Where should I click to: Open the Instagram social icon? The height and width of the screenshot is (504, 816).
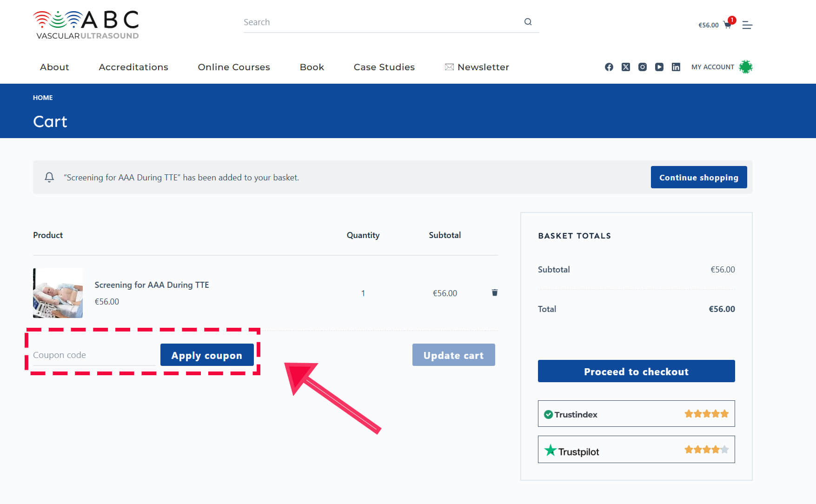click(x=643, y=67)
